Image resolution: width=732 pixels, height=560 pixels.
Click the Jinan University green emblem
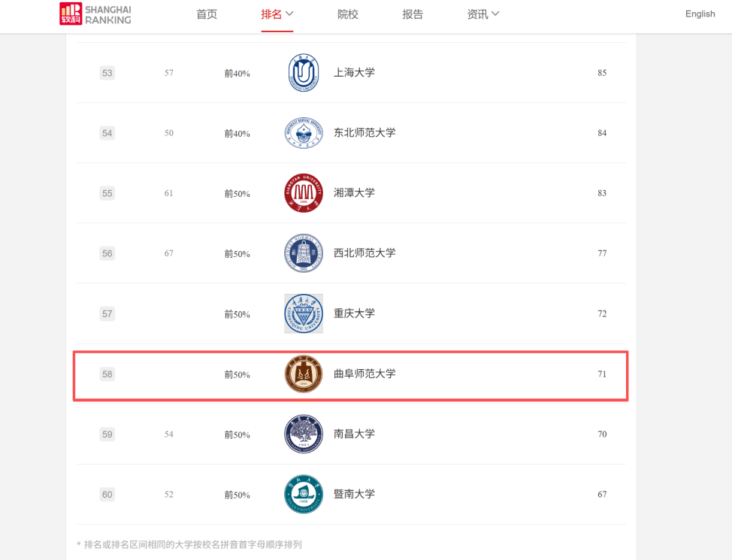[304, 494]
